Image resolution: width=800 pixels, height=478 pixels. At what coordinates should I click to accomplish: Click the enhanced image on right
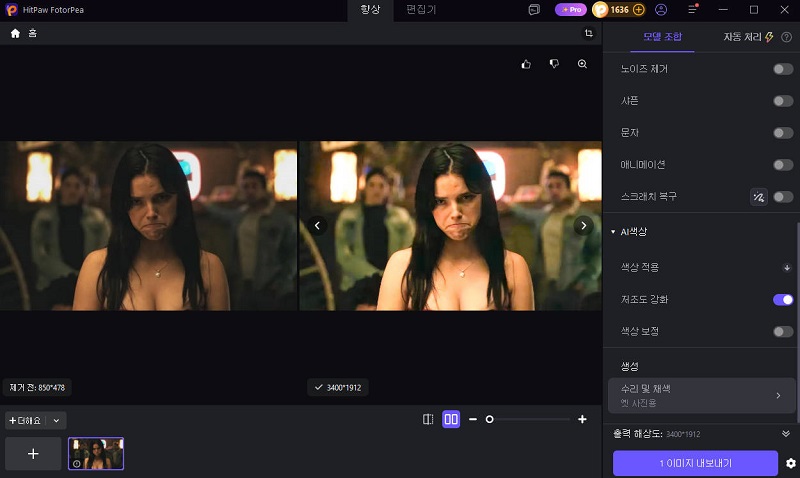click(x=451, y=226)
